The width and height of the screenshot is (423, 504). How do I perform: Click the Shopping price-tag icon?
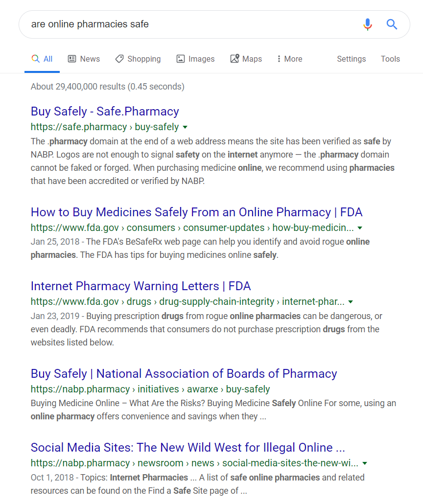click(119, 59)
